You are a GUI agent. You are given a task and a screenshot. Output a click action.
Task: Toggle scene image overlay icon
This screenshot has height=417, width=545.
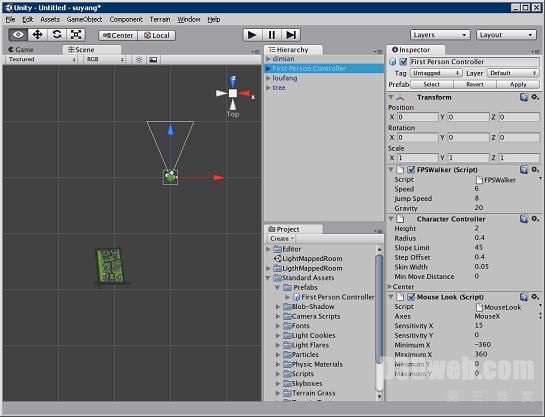tap(153, 60)
